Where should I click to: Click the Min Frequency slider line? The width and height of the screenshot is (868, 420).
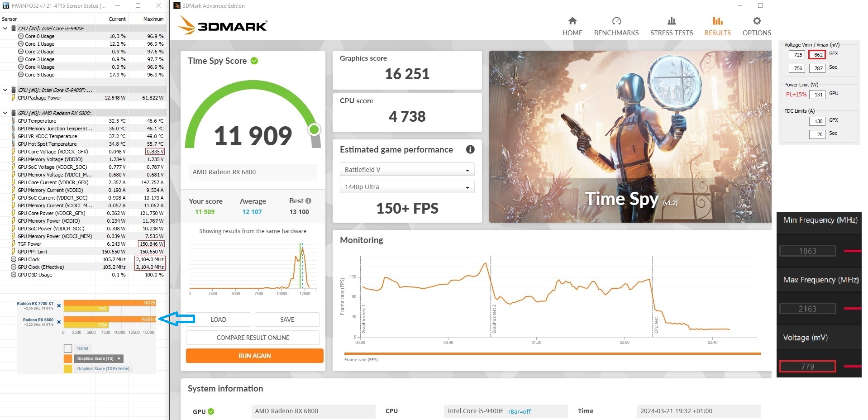coord(853,251)
